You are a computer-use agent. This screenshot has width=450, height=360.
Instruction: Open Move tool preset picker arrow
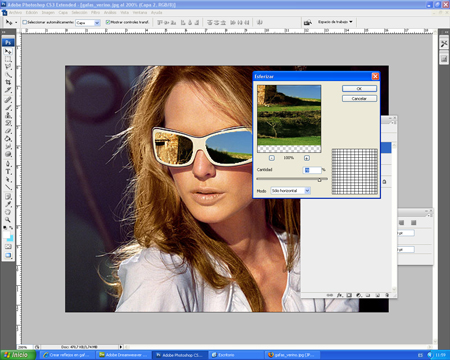point(16,23)
